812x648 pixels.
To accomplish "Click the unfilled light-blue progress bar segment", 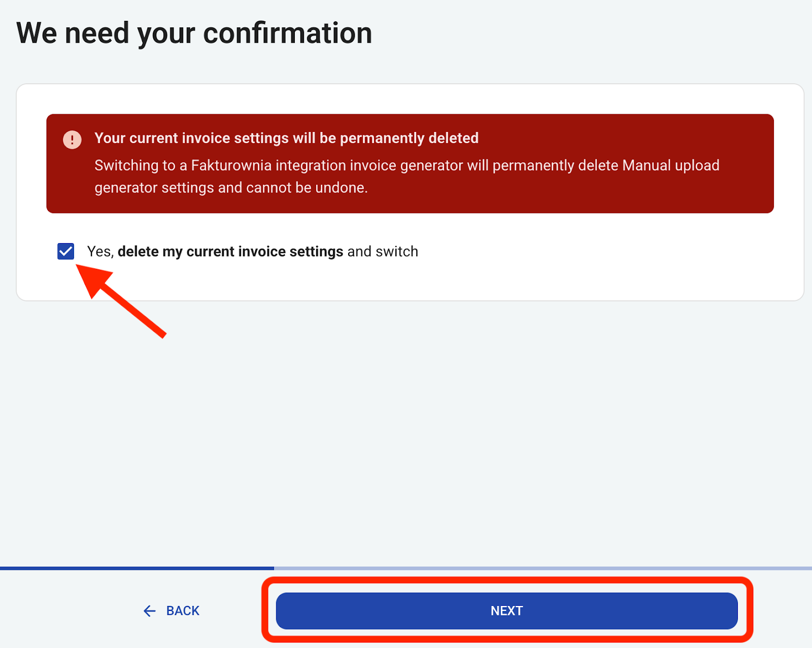I will (x=543, y=568).
